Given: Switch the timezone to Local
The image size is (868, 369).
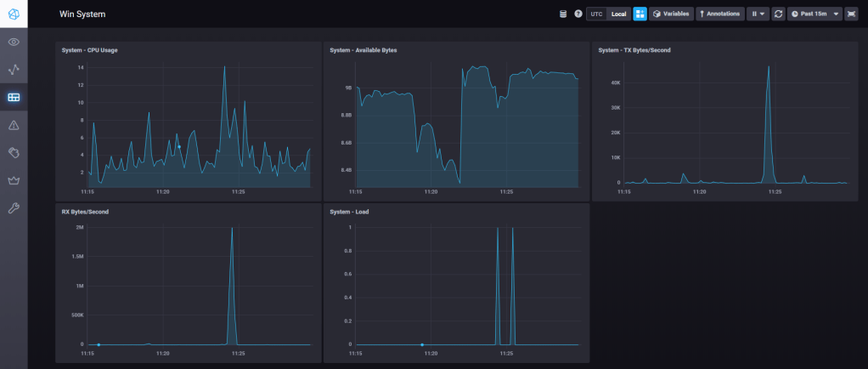Looking at the screenshot, I should 618,14.
